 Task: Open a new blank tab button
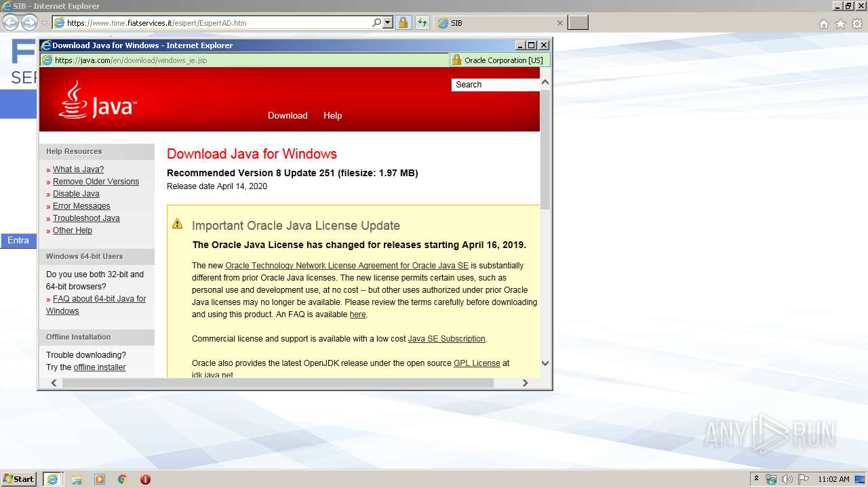point(578,22)
